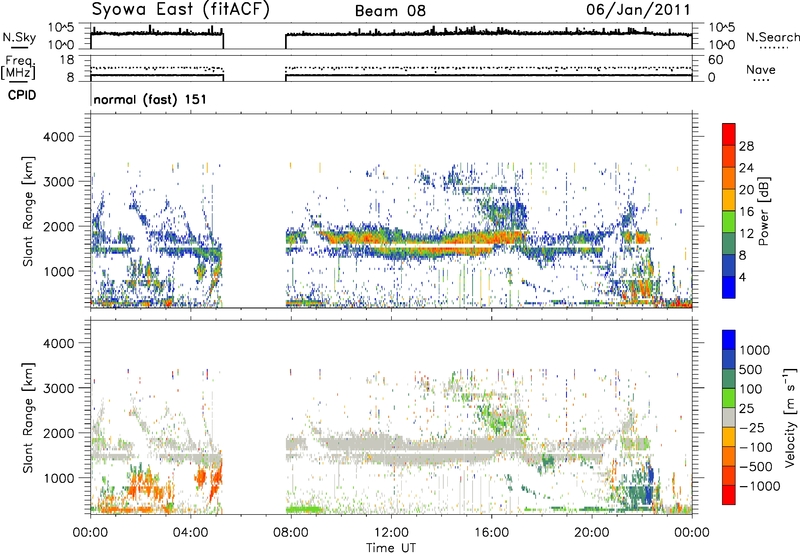Click the 'Nave' legend label
Image resolution: width=800 pixels, height=554 pixels.
[761, 69]
